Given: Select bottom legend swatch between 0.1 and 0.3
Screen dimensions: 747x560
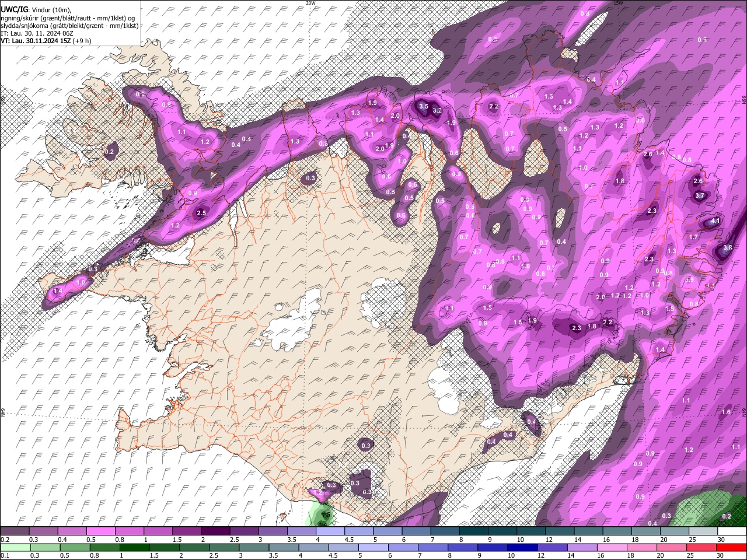Looking at the screenshot, I should tap(15, 547).
